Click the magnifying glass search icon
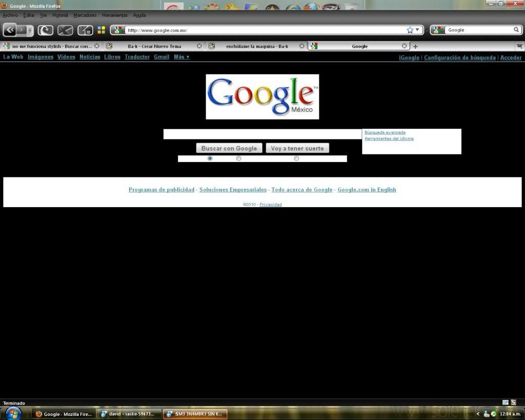Screen dimensions: 525x420 coord(516,30)
